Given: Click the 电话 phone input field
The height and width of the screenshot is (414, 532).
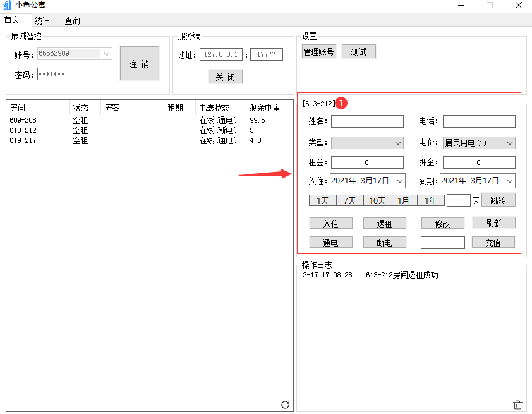Looking at the screenshot, I should 479,121.
